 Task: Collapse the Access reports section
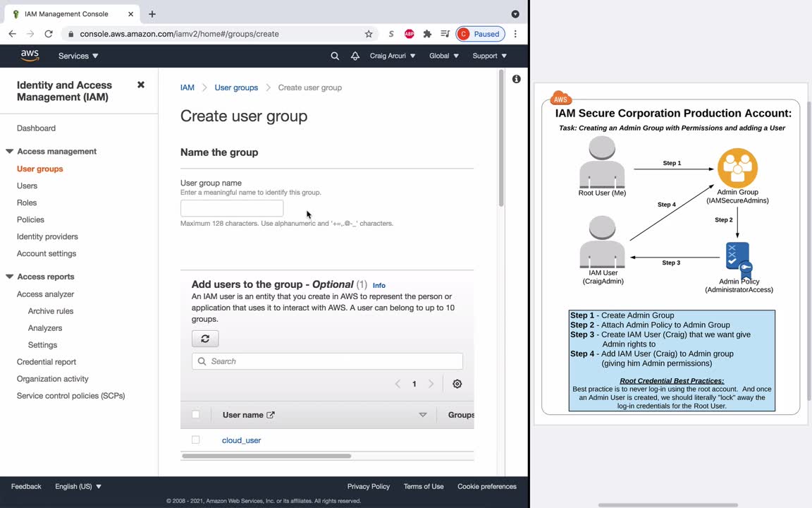9,277
